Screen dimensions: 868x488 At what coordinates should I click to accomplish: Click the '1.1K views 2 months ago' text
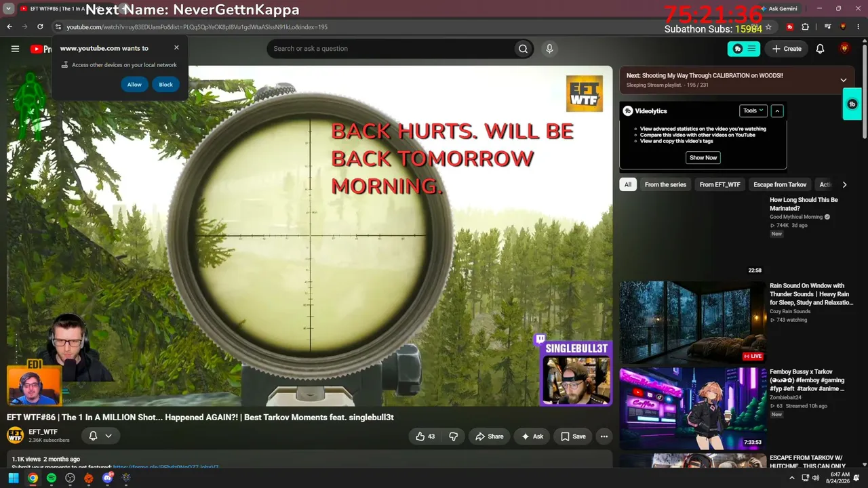(45, 460)
